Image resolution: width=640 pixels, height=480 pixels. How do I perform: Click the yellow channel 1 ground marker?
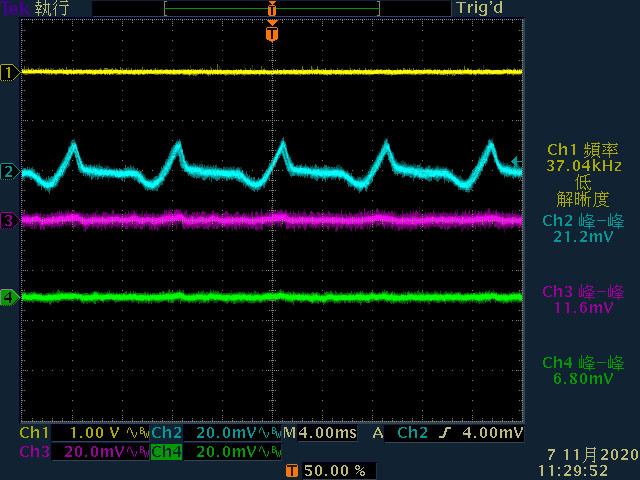[x=9, y=72]
